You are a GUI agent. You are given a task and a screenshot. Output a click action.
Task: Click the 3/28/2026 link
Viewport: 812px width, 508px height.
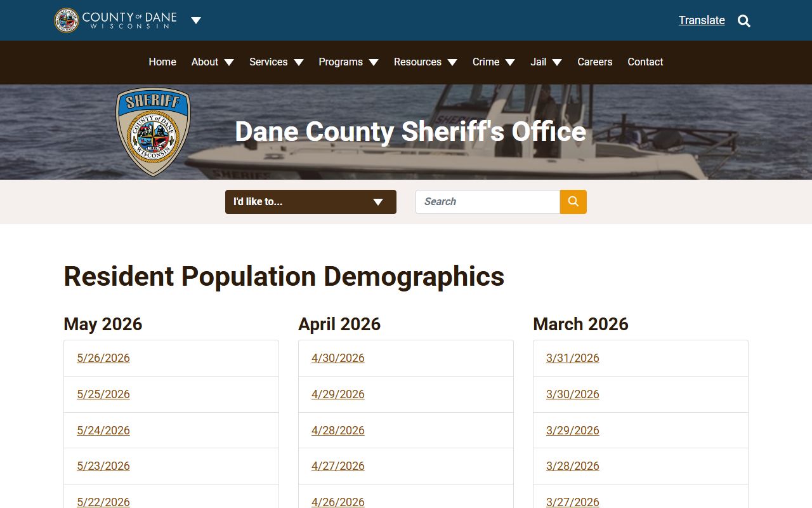tap(573, 466)
